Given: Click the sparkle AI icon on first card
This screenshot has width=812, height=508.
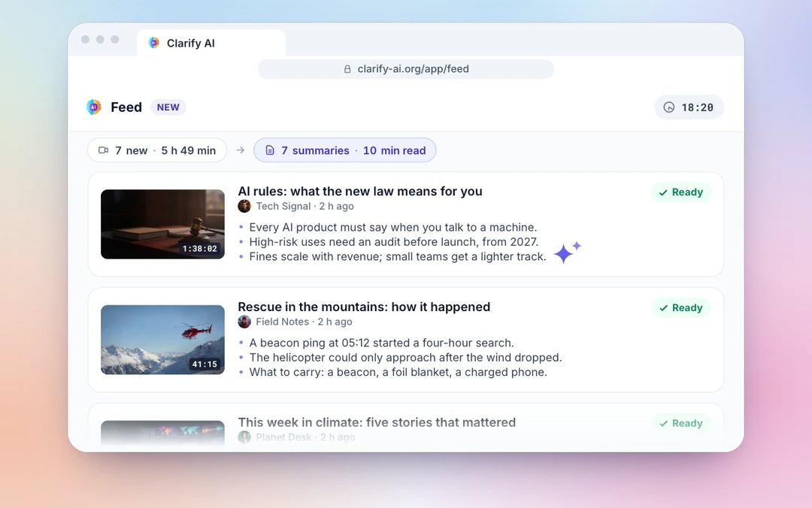Looking at the screenshot, I should [x=567, y=252].
